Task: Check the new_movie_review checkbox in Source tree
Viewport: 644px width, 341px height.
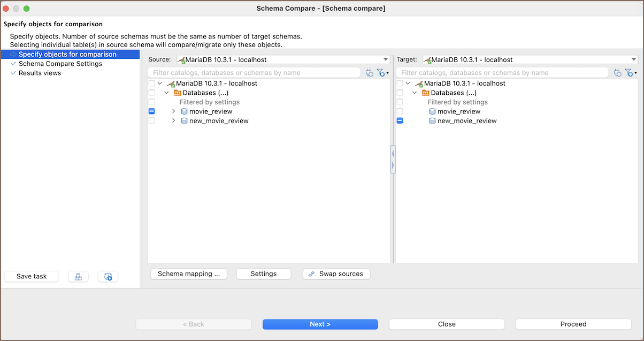Action: point(152,121)
